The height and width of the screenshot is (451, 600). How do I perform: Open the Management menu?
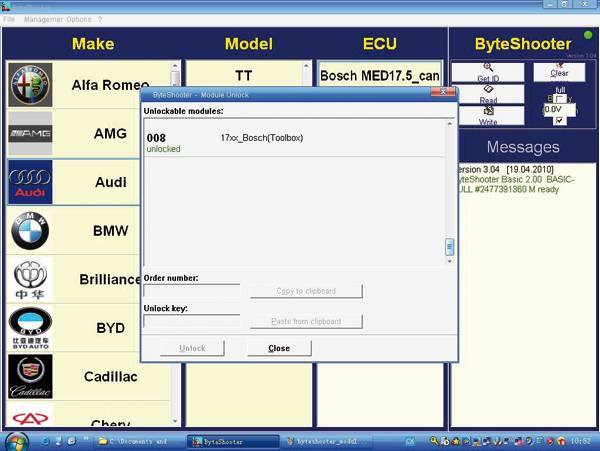click(43, 19)
